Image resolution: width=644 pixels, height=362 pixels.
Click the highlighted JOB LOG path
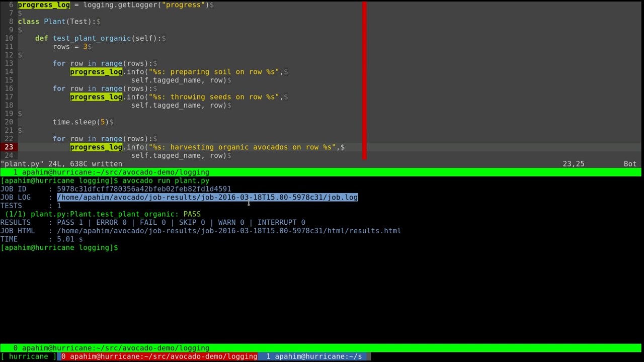coord(207,197)
